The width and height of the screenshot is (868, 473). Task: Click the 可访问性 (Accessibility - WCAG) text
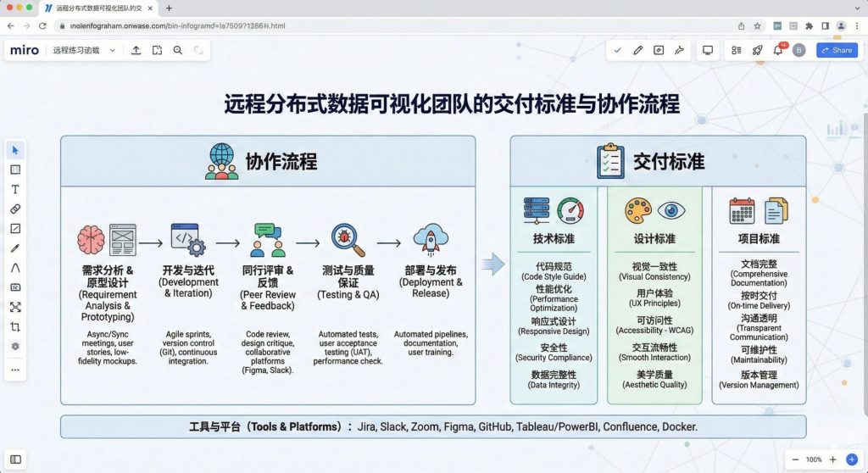(654, 326)
